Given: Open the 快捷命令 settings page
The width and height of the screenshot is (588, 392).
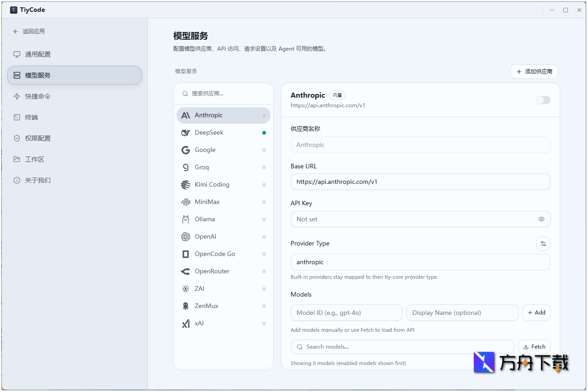Looking at the screenshot, I should [x=74, y=96].
